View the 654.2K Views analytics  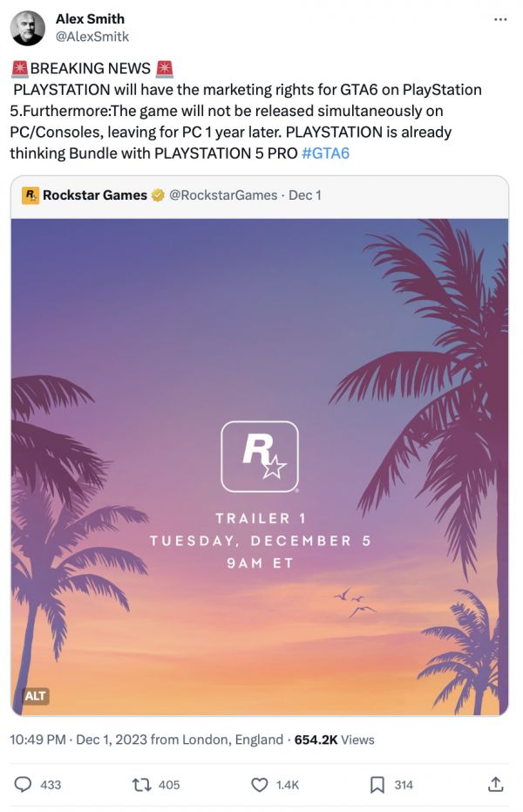tap(334, 740)
